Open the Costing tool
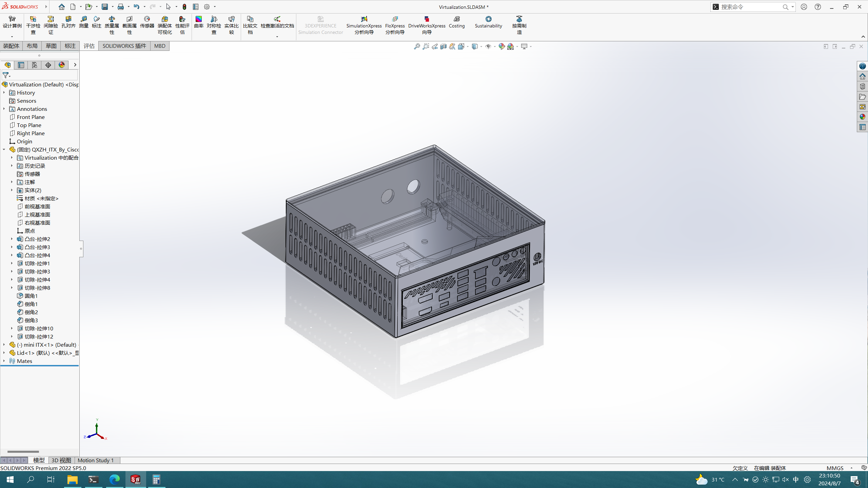This screenshot has width=868, height=488. [x=456, y=19]
